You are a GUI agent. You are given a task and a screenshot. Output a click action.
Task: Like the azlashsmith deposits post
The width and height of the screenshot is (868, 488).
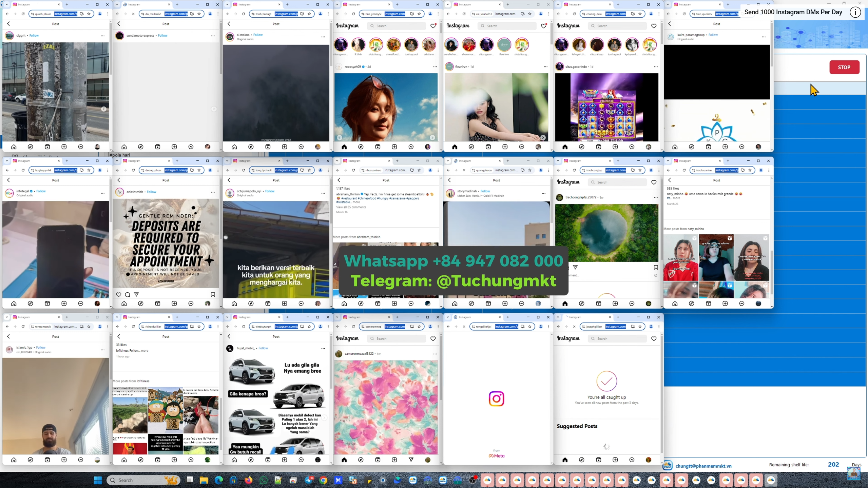118,295
